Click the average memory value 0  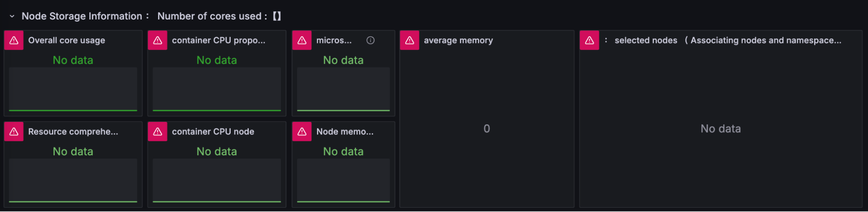pos(487,129)
